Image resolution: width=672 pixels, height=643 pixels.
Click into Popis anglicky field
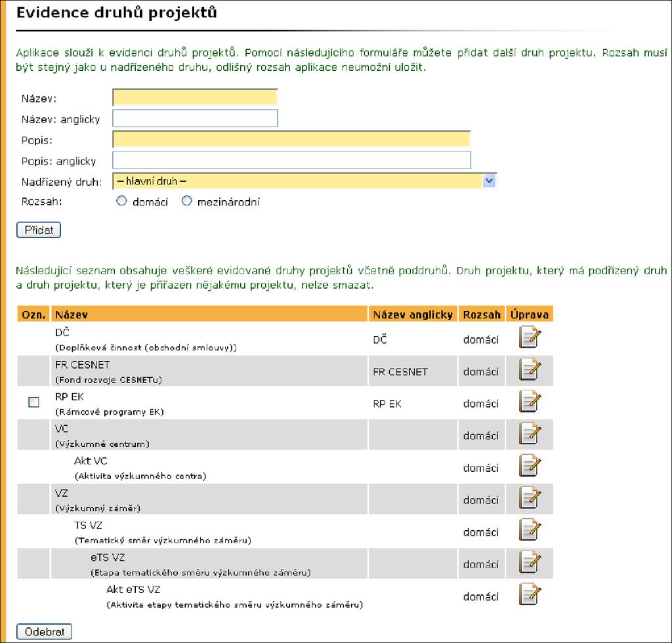(x=291, y=160)
